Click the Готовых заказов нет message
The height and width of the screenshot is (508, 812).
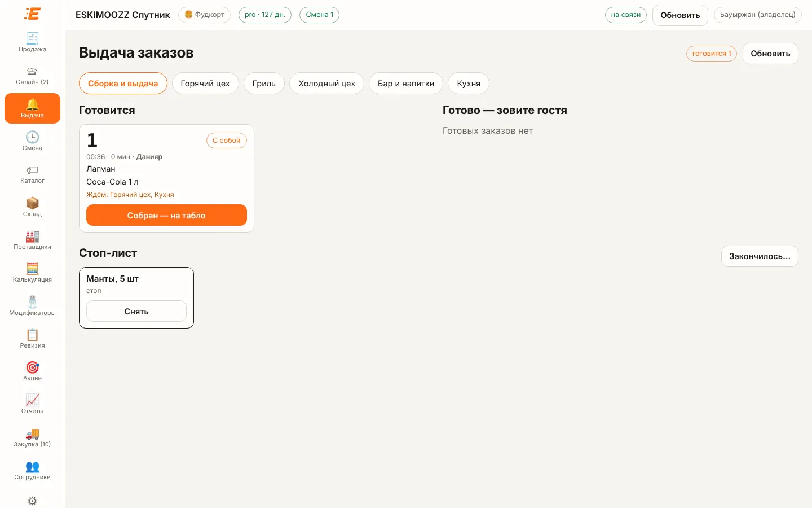[488, 131]
